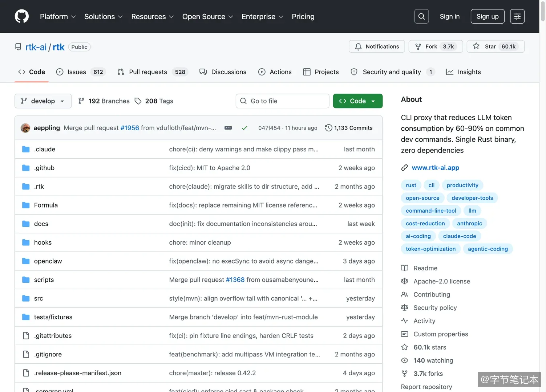Click Report repository link
Viewport: 546px width, 392px height.
(x=426, y=387)
